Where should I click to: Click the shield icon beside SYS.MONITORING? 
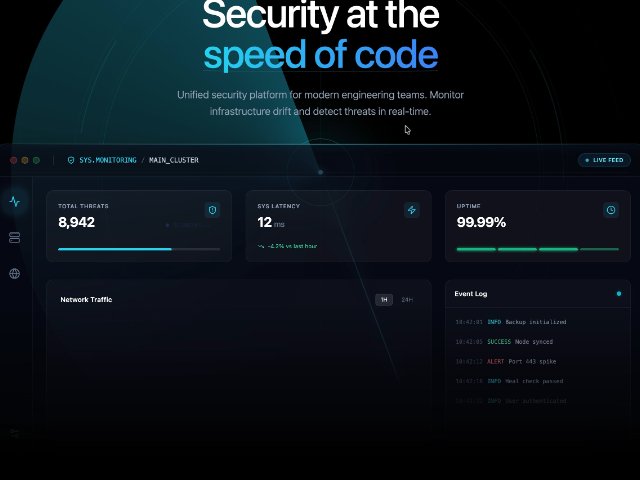70,160
